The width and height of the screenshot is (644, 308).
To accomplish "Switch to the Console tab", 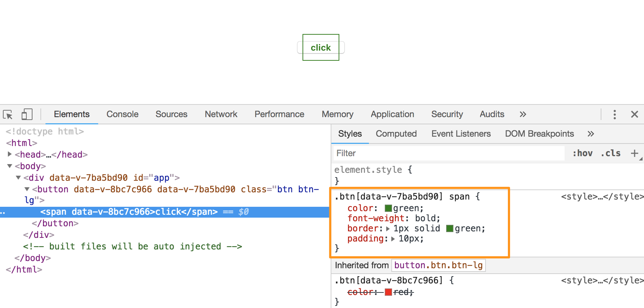I will pos(122,115).
